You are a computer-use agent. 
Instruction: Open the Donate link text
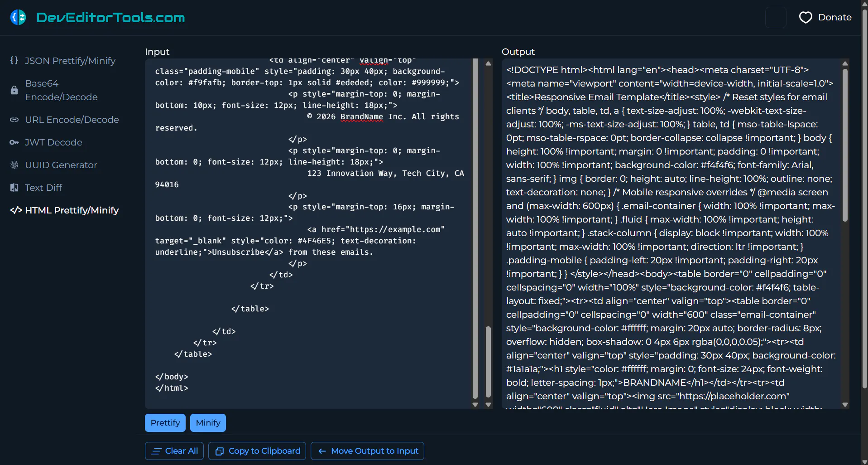coord(834,17)
